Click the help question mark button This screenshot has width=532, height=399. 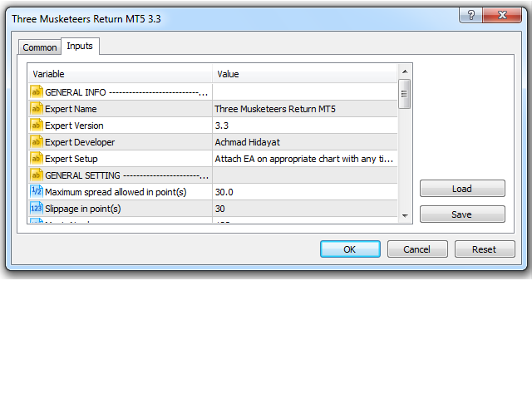click(x=470, y=15)
